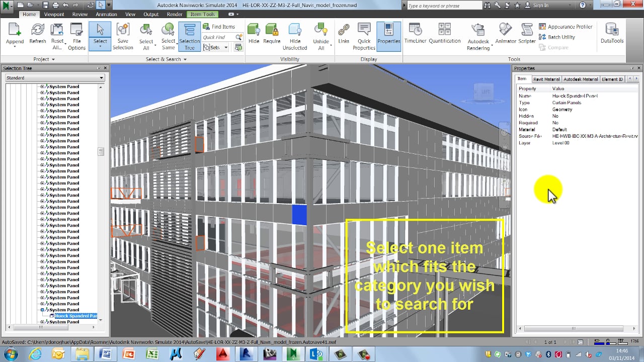Hide the selected item
644x362 pixels.
click(254, 33)
